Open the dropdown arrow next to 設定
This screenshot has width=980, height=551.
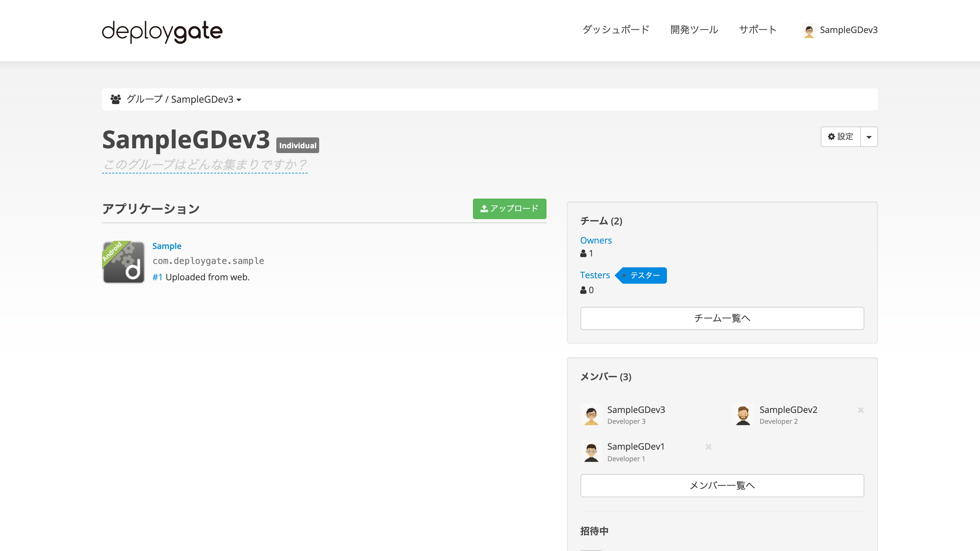(869, 136)
